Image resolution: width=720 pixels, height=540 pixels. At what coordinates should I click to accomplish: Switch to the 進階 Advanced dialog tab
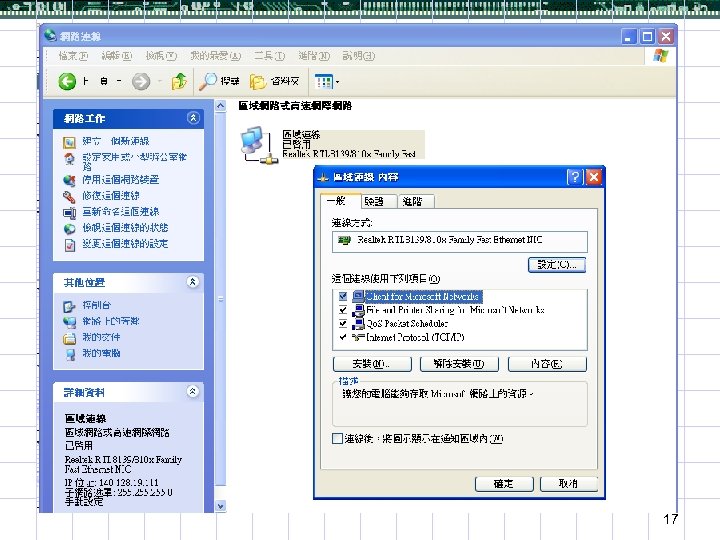[x=416, y=202]
